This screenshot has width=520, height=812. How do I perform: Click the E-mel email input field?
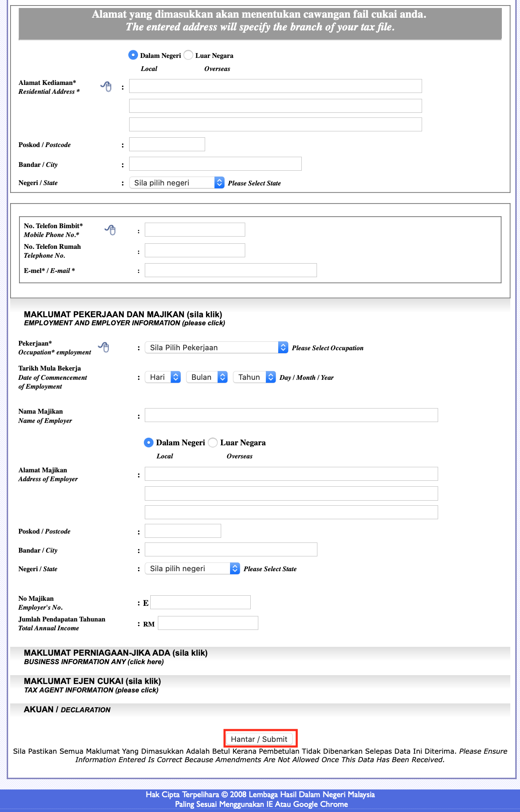click(230, 270)
